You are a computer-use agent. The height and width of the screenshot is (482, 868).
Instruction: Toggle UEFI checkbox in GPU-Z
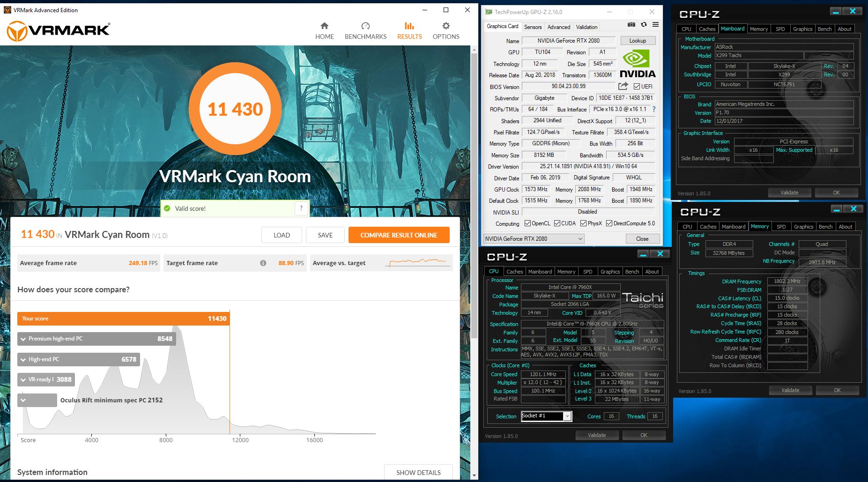tap(637, 87)
